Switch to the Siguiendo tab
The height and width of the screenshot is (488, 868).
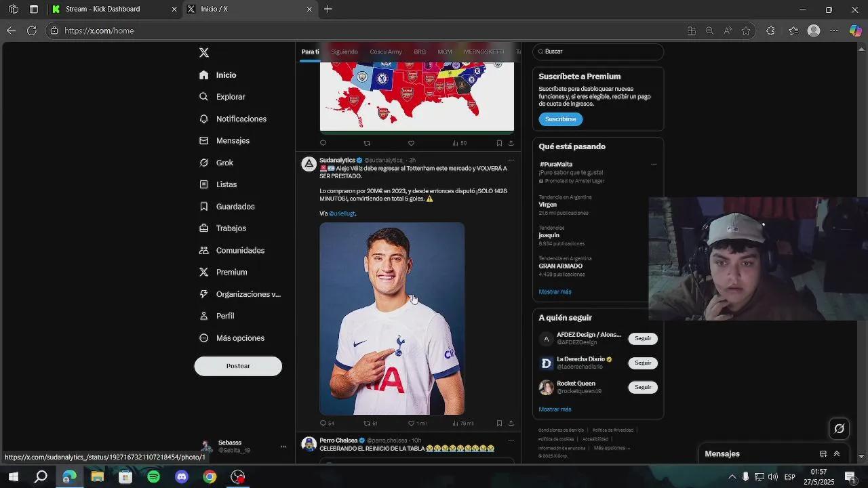tap(344, 52)
